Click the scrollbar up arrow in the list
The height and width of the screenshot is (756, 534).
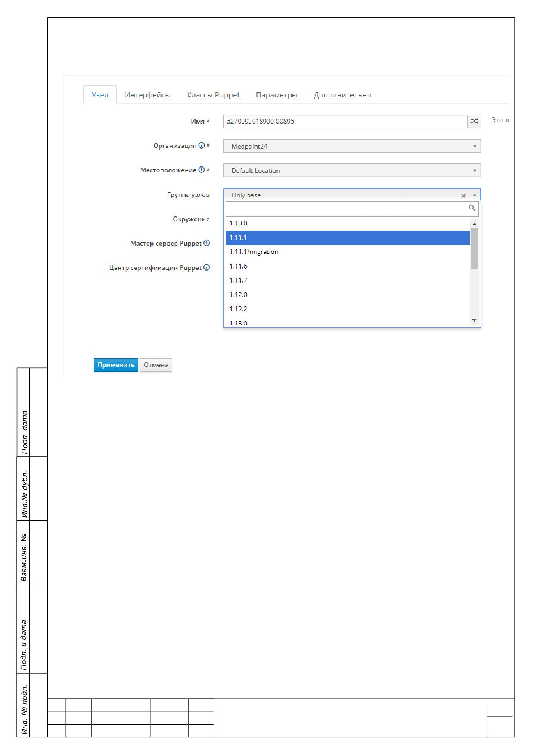475,224
